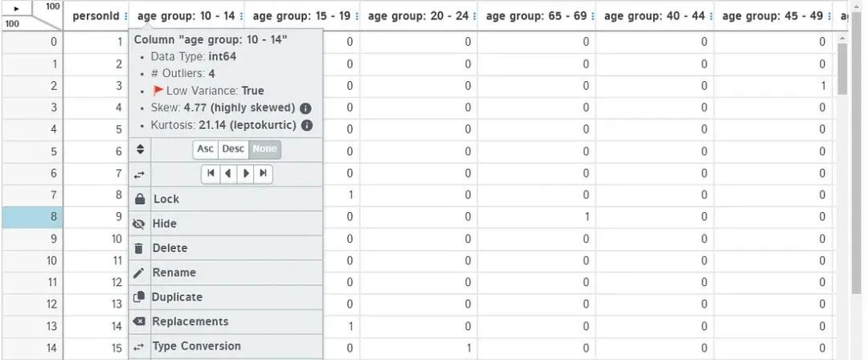The width and height of the screenshot is (868, 360).
Task: Choose Replacements in the column menu
Action: click(226, 321)
